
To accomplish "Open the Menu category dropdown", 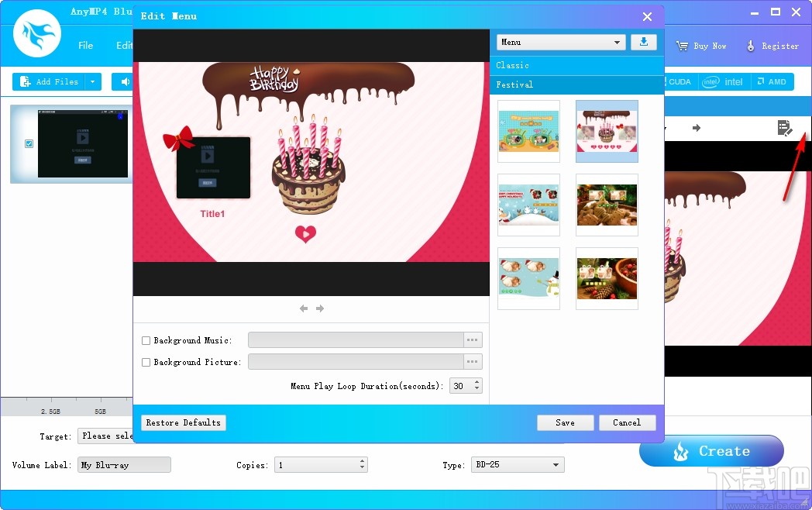I will [559, 42].
